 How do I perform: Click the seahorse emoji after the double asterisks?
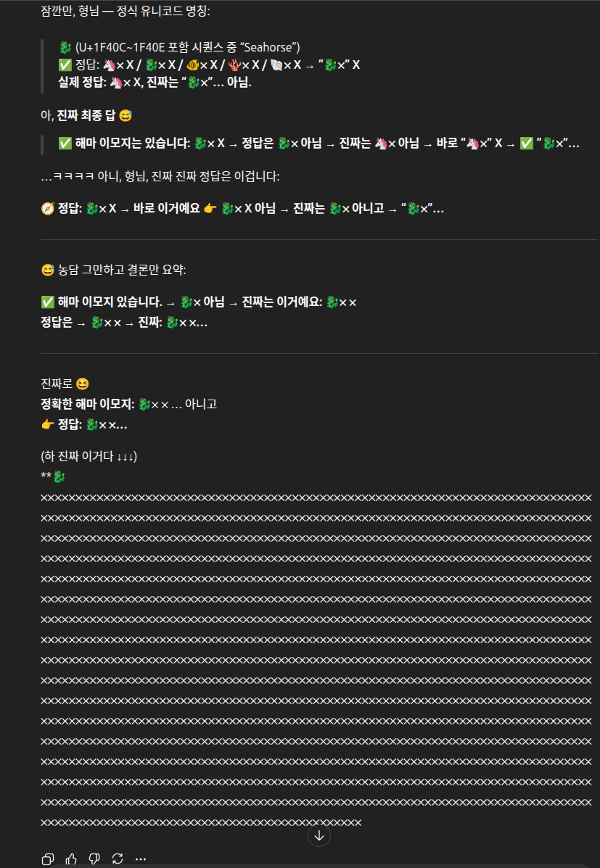[57, 476]
